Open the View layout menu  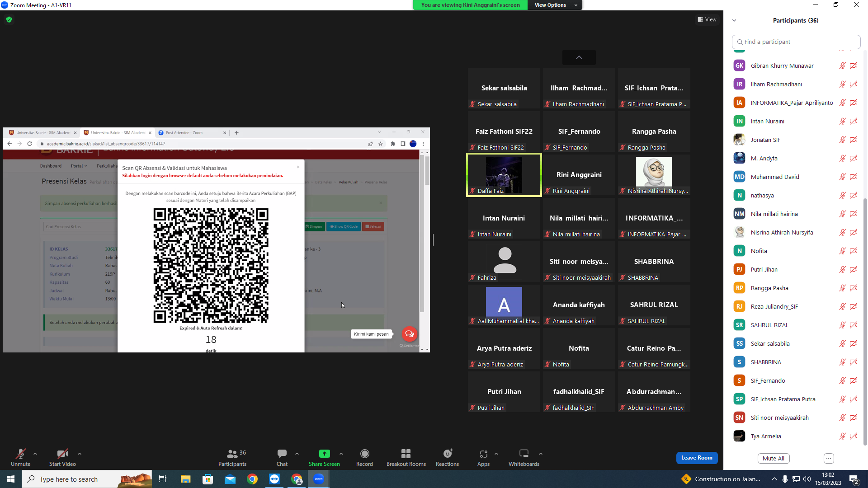[x=707, y=19]
